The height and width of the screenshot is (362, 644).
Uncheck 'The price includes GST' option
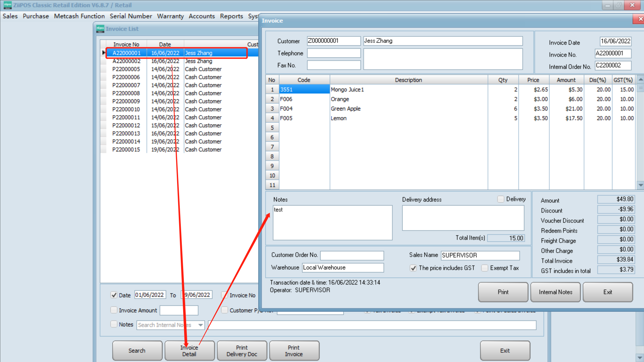(413, 268)
